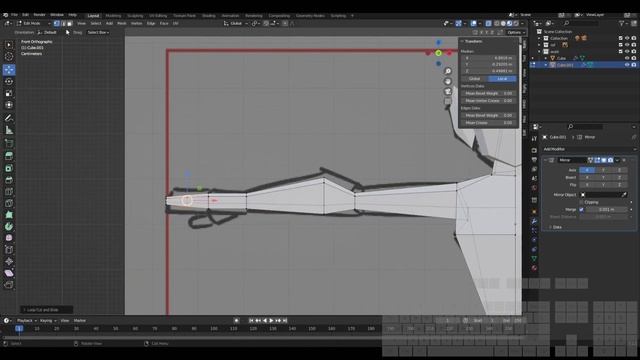Uncheck the Merge checkbox
The image size is (640, 360).
(582, 209)
